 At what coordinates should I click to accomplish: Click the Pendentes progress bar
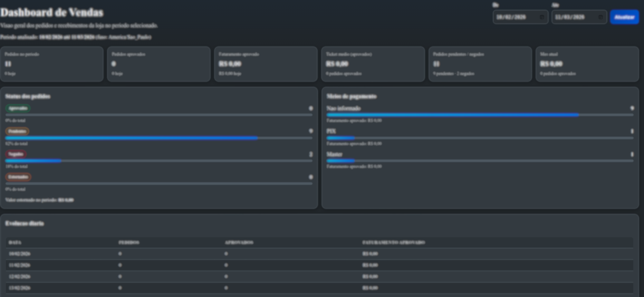[159, 138]
